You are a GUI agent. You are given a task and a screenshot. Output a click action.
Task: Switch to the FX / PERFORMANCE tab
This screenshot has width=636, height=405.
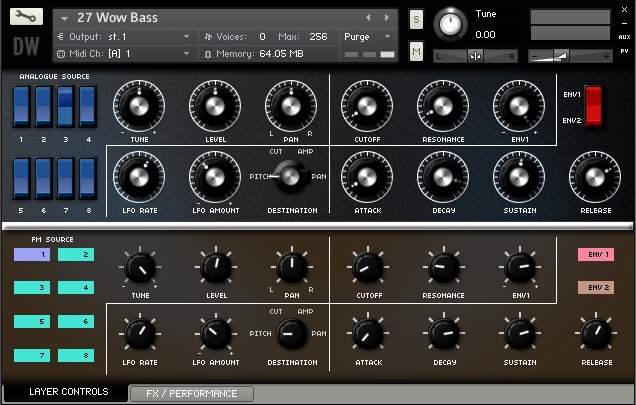point(191,394)
